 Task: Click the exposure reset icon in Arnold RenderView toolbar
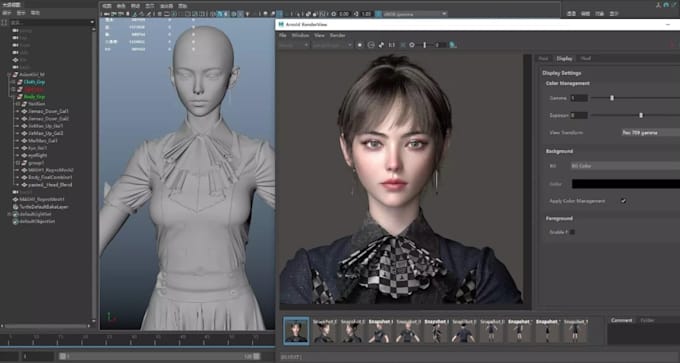tap(412, 45)
